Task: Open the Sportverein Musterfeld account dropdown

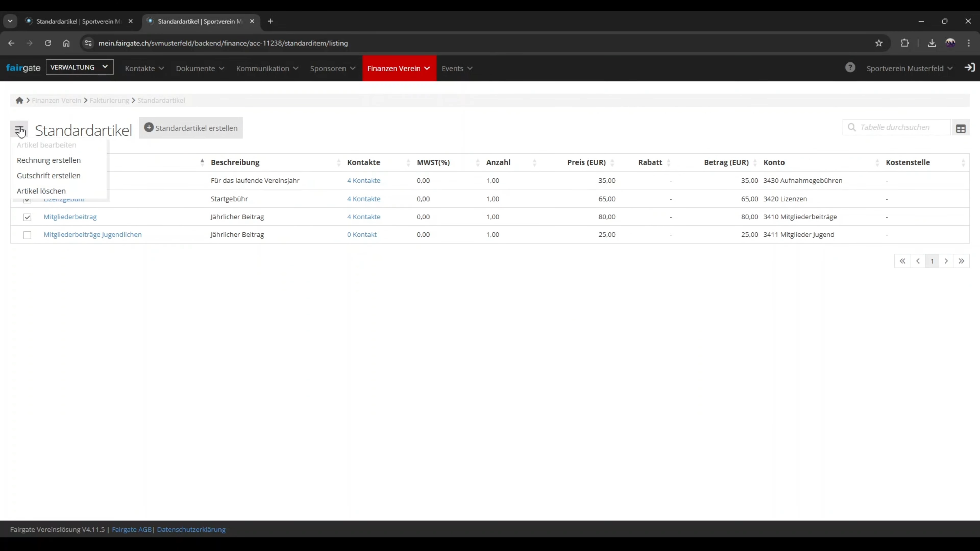Action: point(909,68)
